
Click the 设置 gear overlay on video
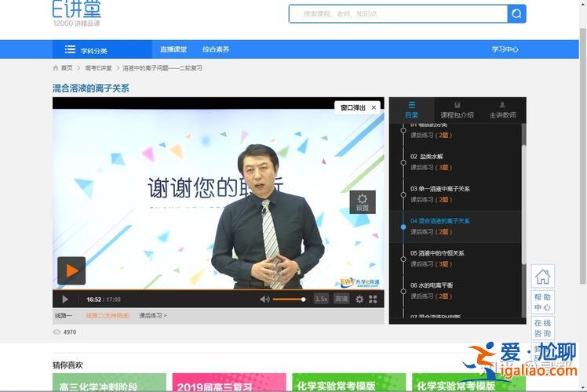(362, 201)
